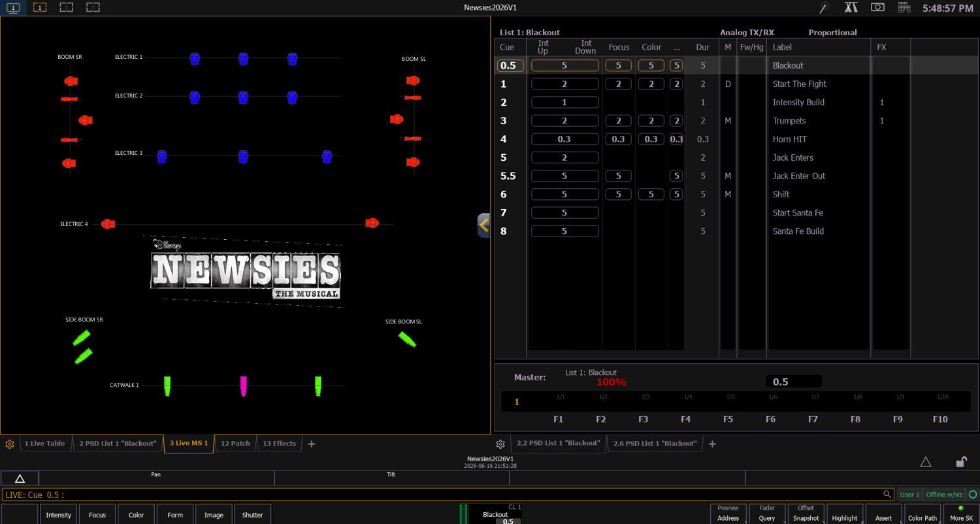Open the gear menu beside 2.2 PSD List tab

[x=500, y=444]
